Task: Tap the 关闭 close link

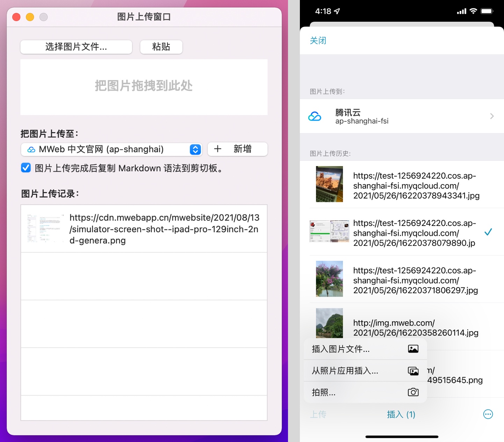Action: (x=318, y=41)
